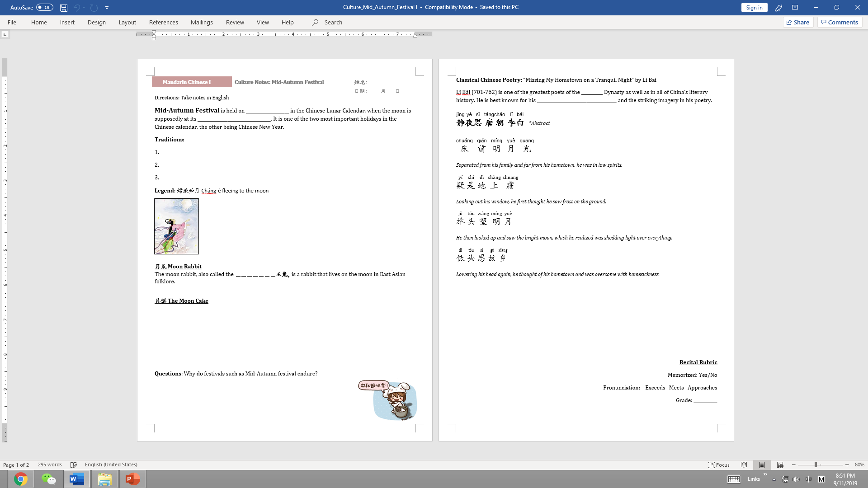This screenshot has height=488, width=868.
Task: Click the touch keyboard icon in system tray
Action: [734, 479]
